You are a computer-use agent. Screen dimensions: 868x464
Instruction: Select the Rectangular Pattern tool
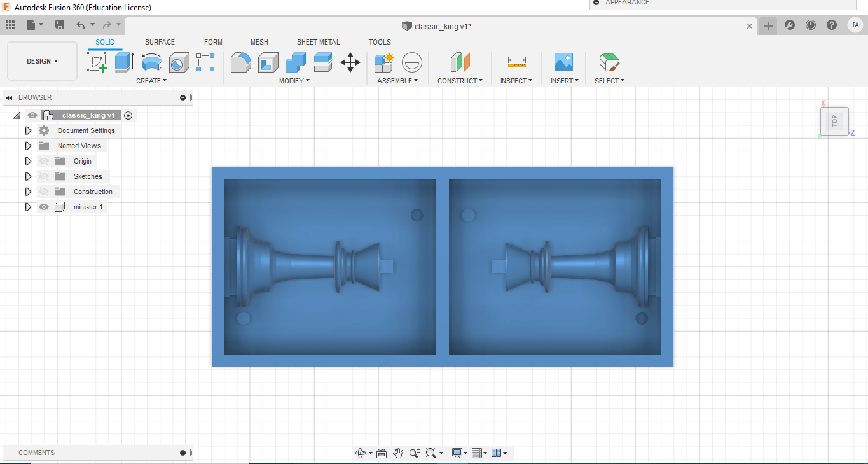(205, 62)
